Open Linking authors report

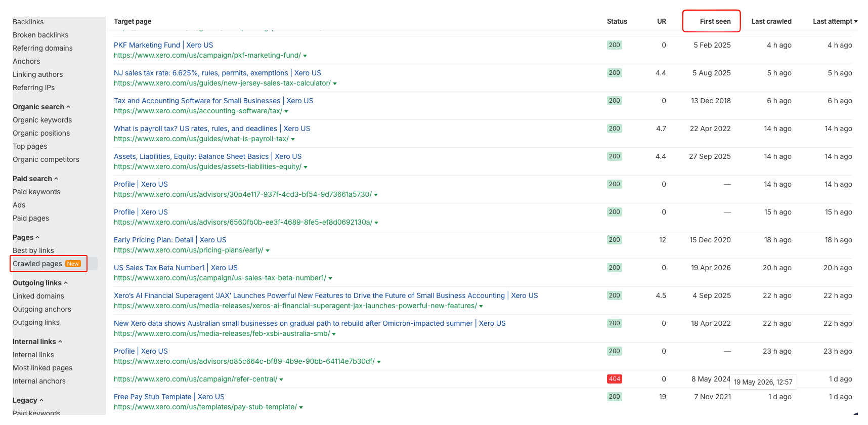click(x=38, y=74)
